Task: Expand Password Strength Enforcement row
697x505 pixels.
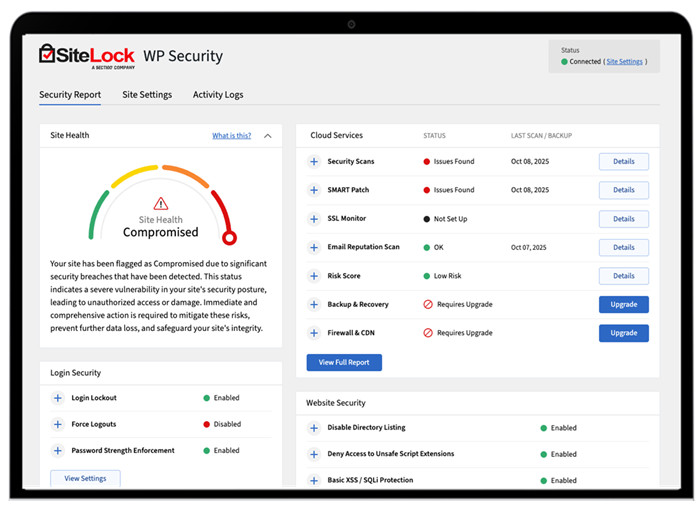Action: 57,450
